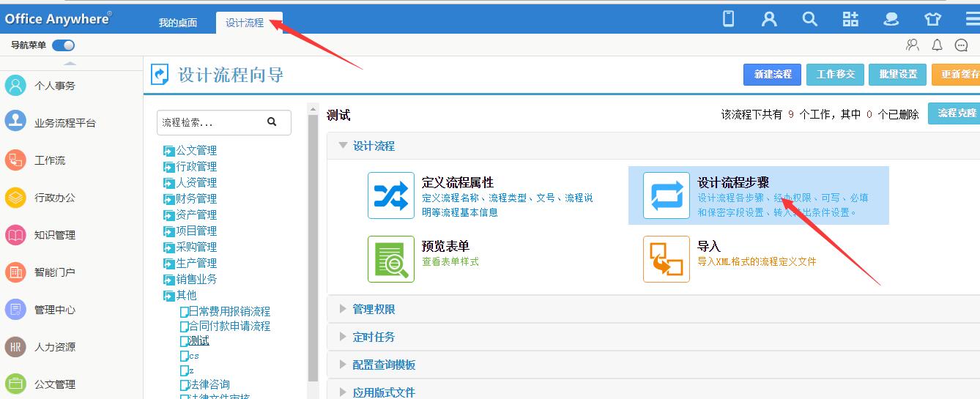
Task: Click the 人力资源 HR sidebar icon
Action: click(x=15, y=346)
